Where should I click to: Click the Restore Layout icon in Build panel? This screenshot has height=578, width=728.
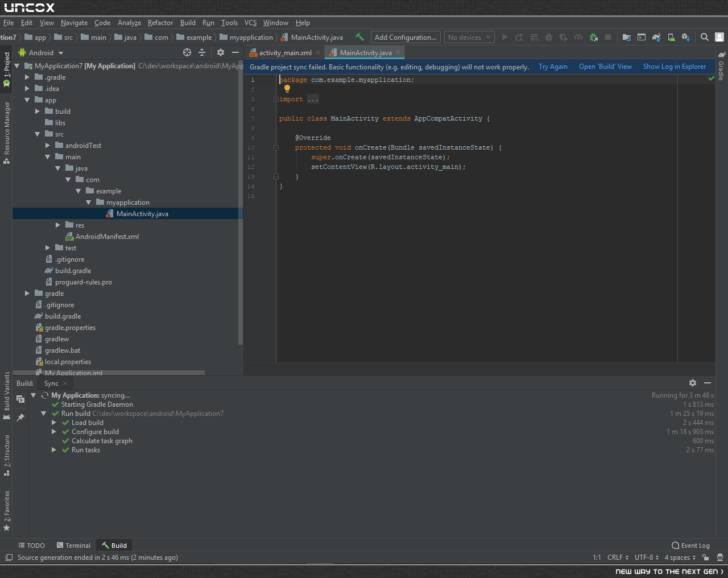[x=20, y=399]
